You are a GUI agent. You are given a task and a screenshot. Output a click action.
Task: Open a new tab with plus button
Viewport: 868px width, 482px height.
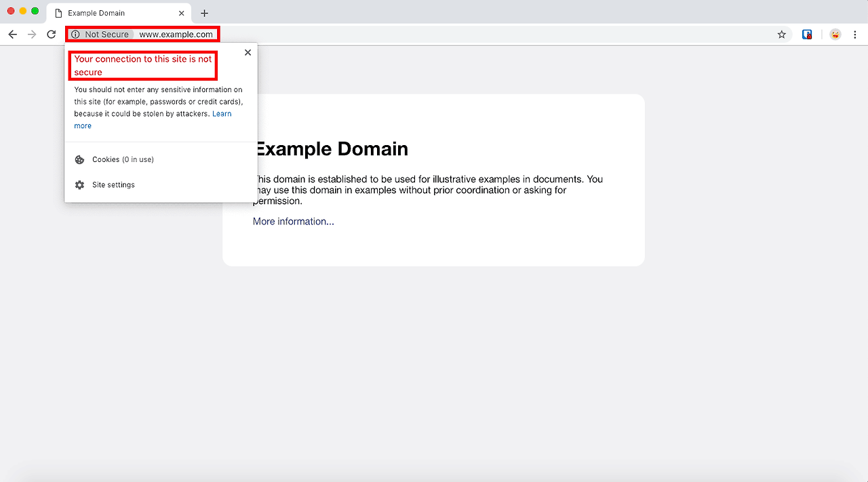(x=204, y=14)
